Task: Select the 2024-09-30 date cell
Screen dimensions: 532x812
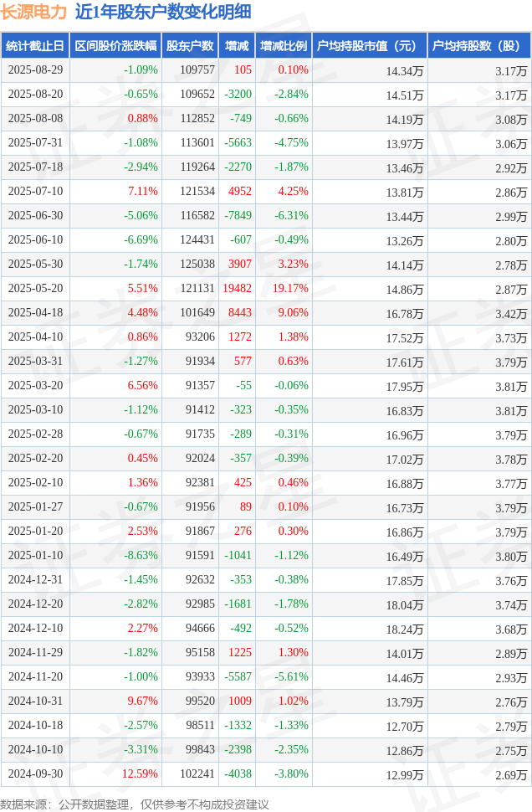Action: point(35,774)
